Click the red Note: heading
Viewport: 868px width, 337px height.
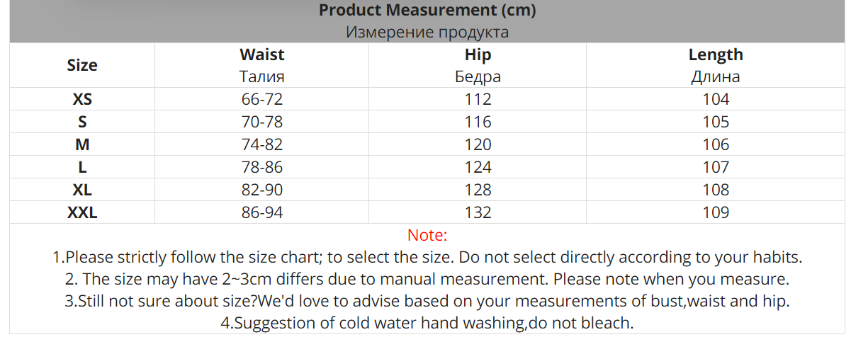click(427, 235)
